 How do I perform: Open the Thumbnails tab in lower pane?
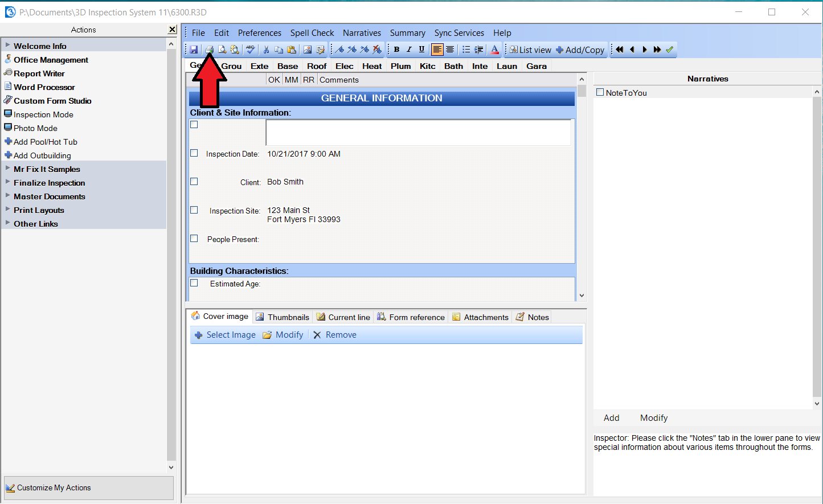pyautogui.click(x=282, y=317)
